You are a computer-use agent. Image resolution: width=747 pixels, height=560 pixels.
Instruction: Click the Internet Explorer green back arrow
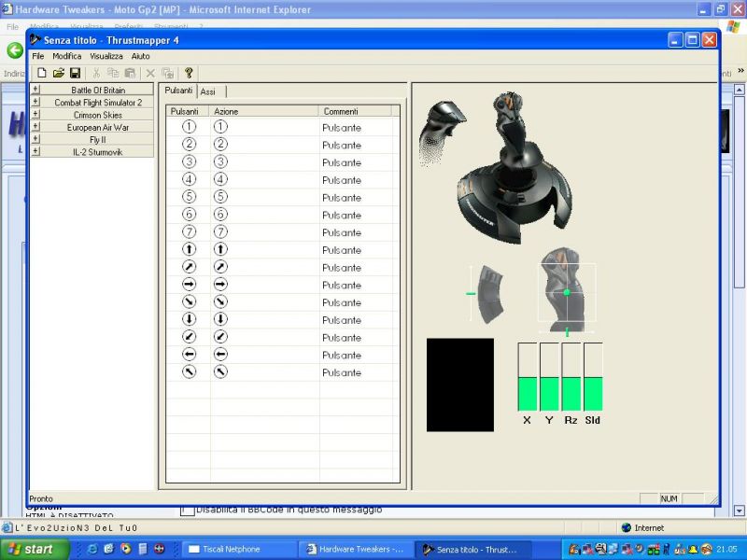coord(15,50)
